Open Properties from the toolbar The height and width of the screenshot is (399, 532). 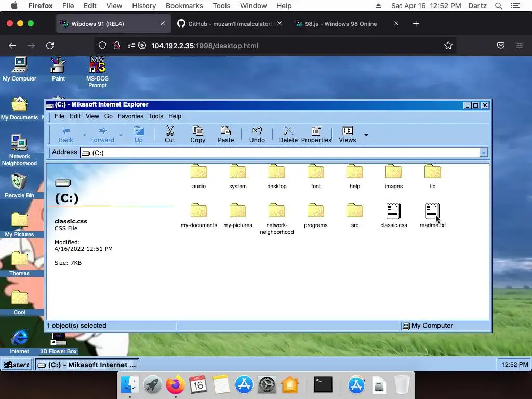point(316,135)
